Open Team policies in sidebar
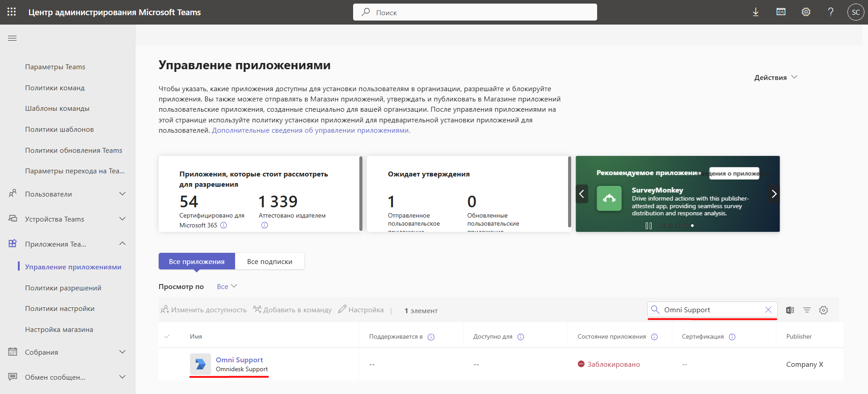Screen dimensions: 868x394 (x=55, y=88)
